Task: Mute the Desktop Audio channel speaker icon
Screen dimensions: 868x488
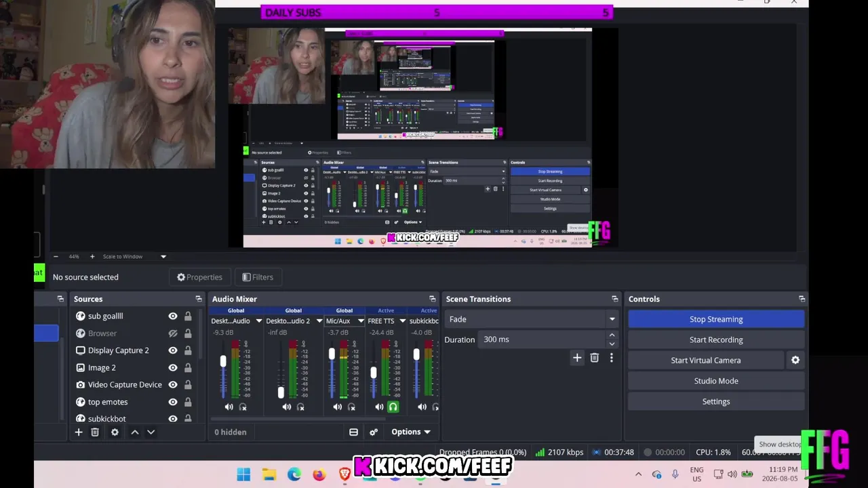Action: [x=229, y=407]
